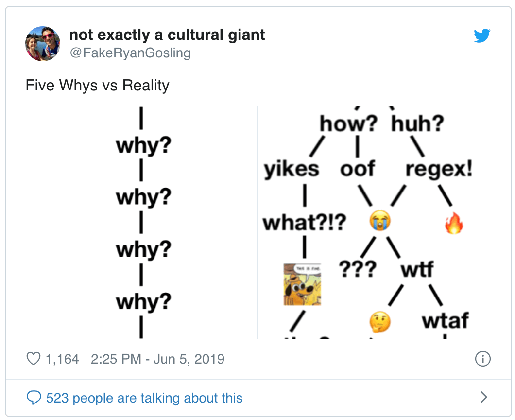Open the tweet info icon
Viewport: 515px width, 420px height.
click(x=482, y=359)
